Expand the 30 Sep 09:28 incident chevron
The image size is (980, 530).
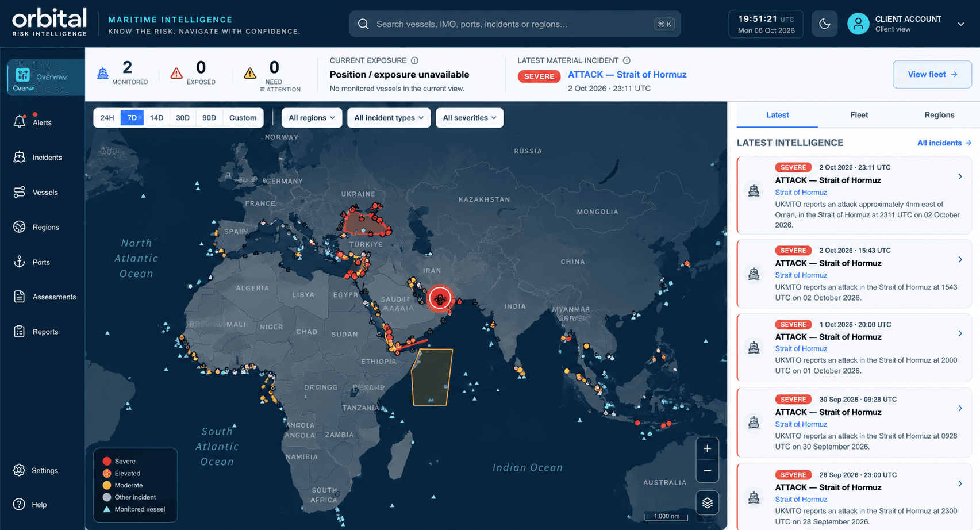[x=960, y=408]
